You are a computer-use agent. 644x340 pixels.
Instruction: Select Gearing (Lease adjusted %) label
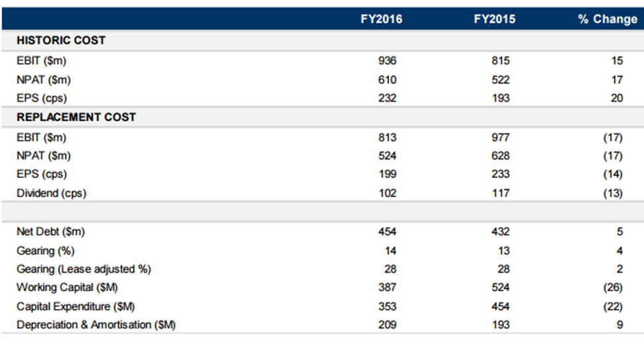tap(84, 269)
